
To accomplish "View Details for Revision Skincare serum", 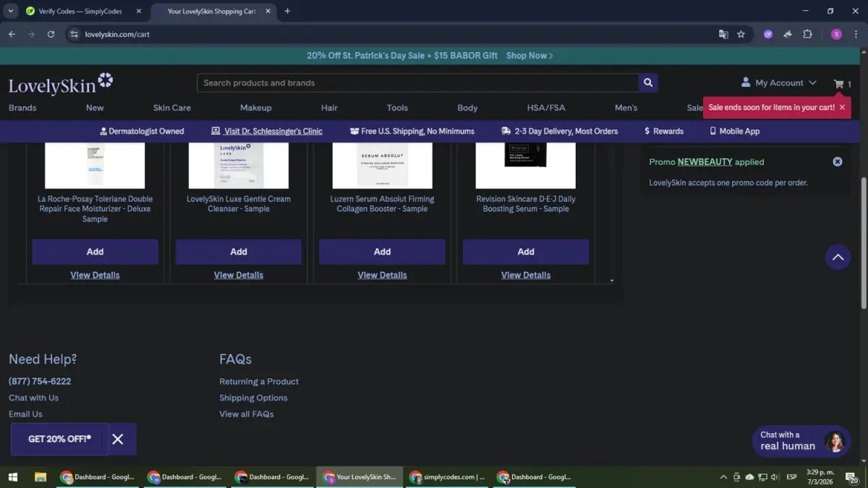I will [526, 275].
